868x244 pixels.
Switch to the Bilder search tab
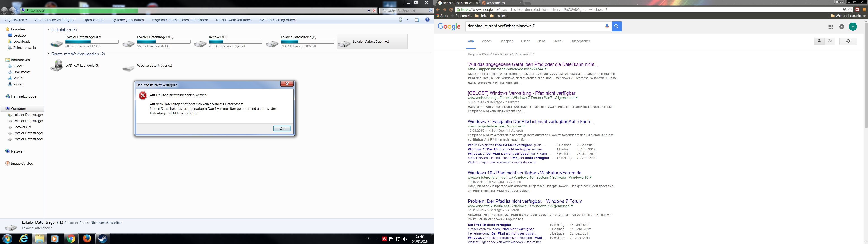click(x=525, y=41)
